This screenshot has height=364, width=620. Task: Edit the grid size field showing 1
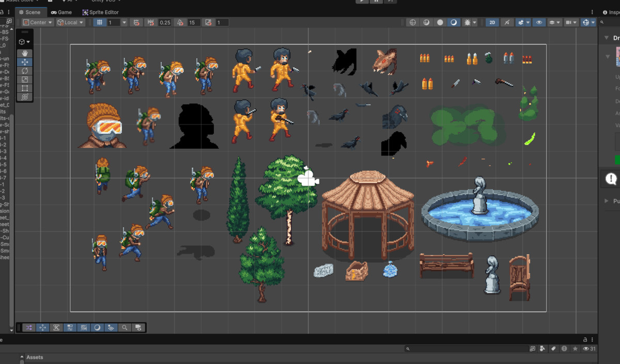pyautogui.click(x=113, y=23)
